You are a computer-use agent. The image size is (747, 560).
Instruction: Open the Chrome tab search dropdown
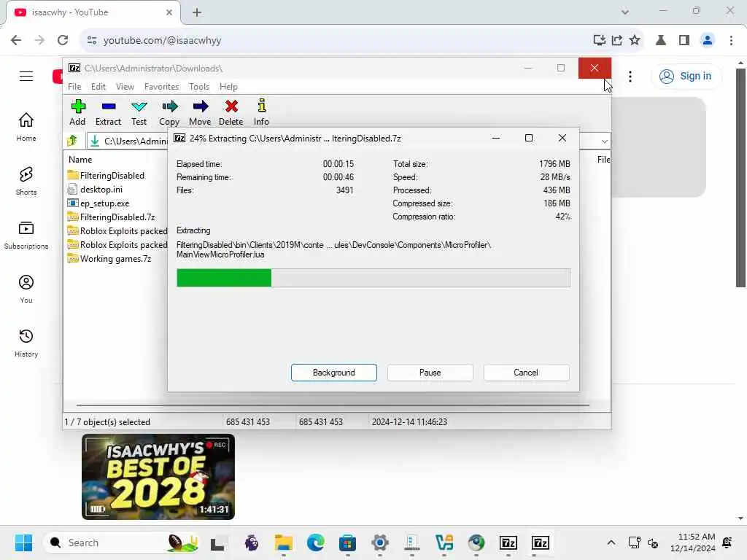625,12
